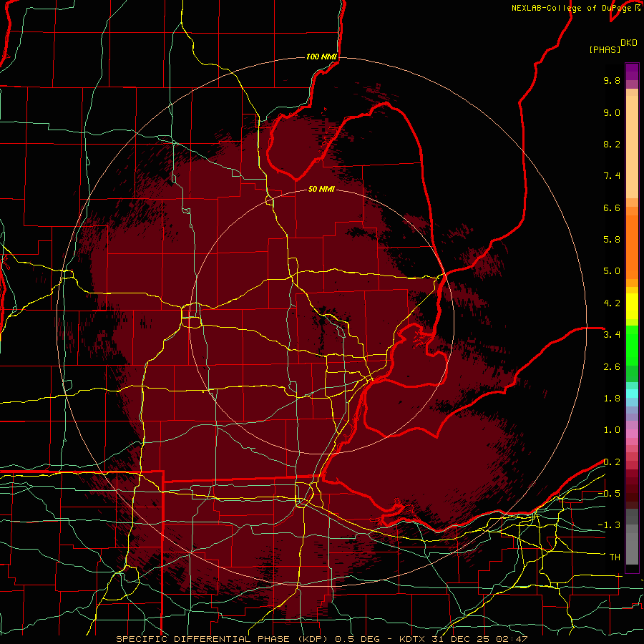
Task: Click the KDTX 31 DEC 25 02:47 timestamp
Action: coord(463,639)
